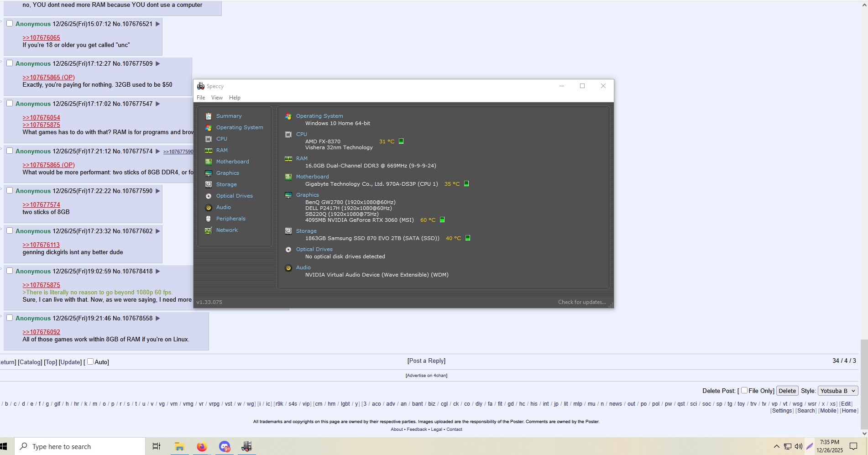Select the RAM icon in Speccy's sidebar

click(x=209, y=150)
